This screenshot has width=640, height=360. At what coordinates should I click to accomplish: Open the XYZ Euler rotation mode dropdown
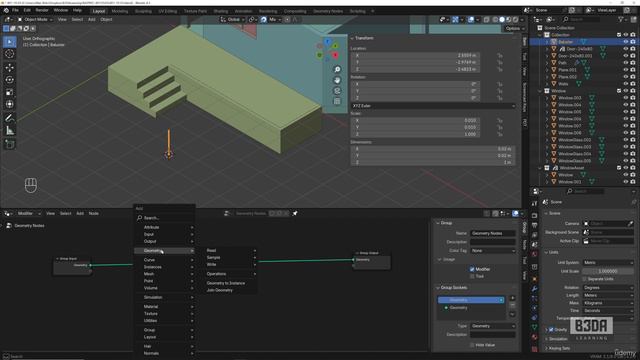(x=433, y=106)
